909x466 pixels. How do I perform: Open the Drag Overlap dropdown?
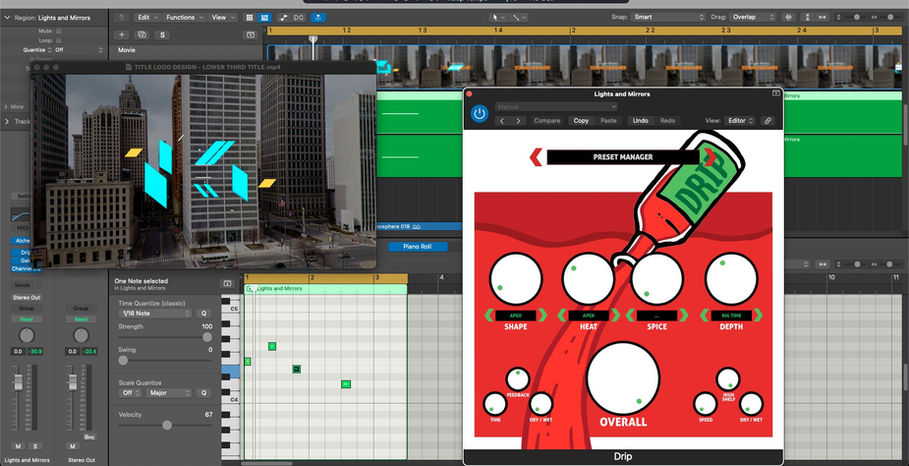[x=752, y=17]
